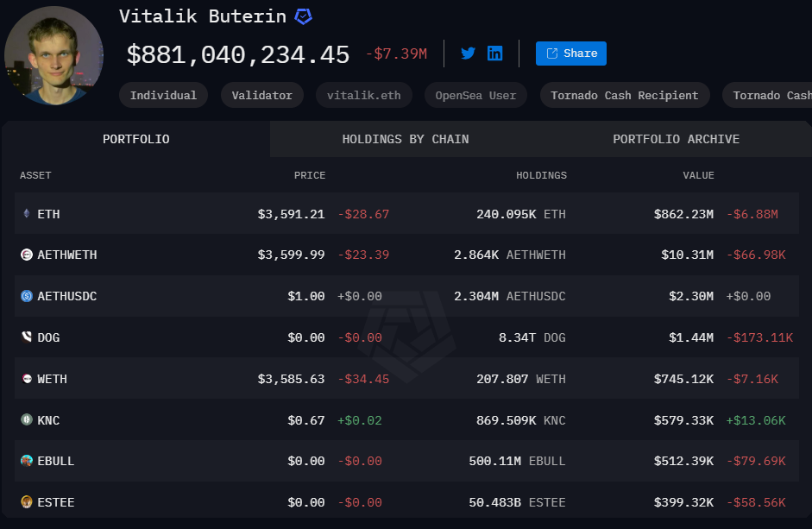
Task: Select the WETH token icon
Action: click(23, 379)
